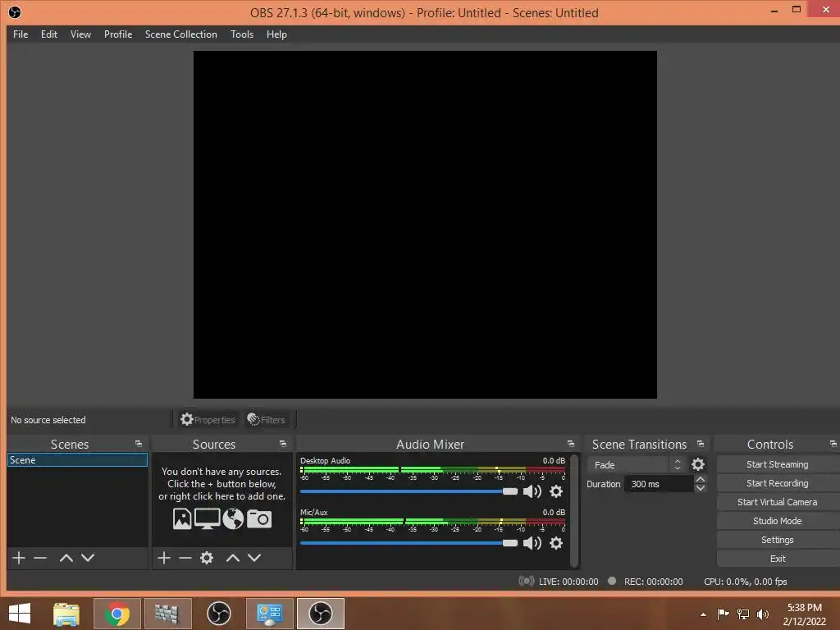Open the View menu
Image resolution: width=840 pixels, height=630 pixels.
[x=80, y=34]
